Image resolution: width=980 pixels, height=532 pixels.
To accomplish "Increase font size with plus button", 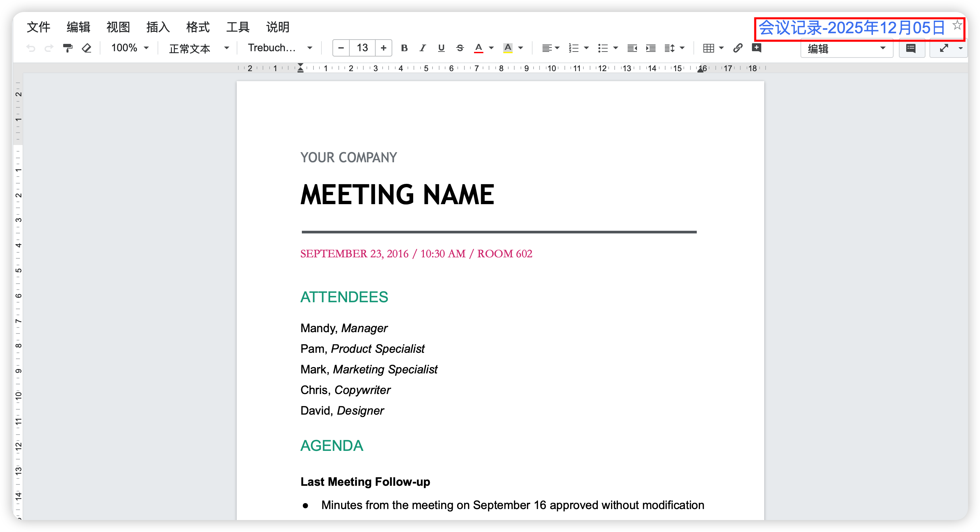I will point(384,48).
